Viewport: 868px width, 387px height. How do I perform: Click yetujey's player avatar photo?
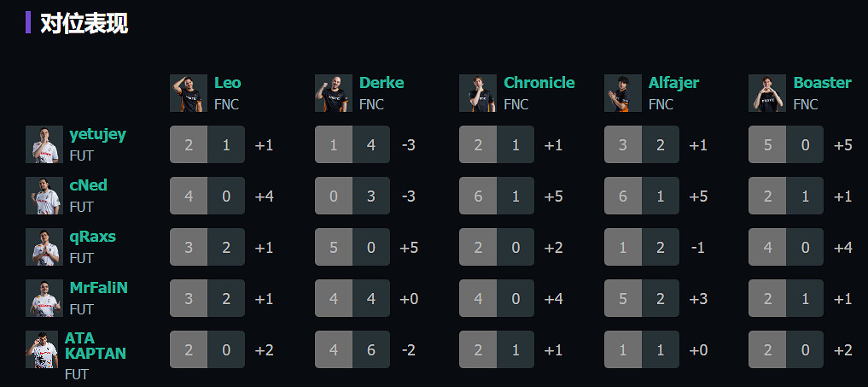44,144
